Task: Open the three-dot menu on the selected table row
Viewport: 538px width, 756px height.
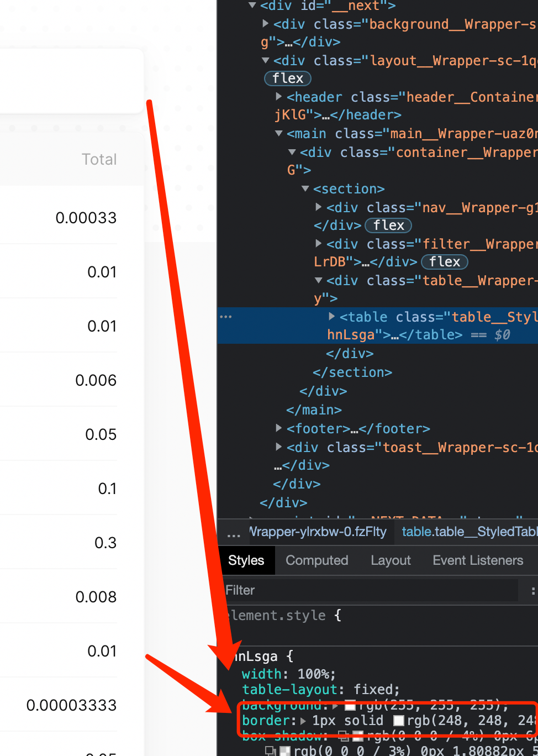Action: click(x=226, y=317)
